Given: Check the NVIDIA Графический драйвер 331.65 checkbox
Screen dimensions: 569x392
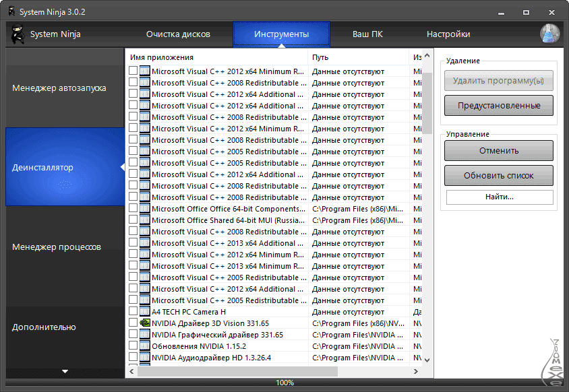Looking at the screenshot, I should pyautogui.click(x=132, y=335).
